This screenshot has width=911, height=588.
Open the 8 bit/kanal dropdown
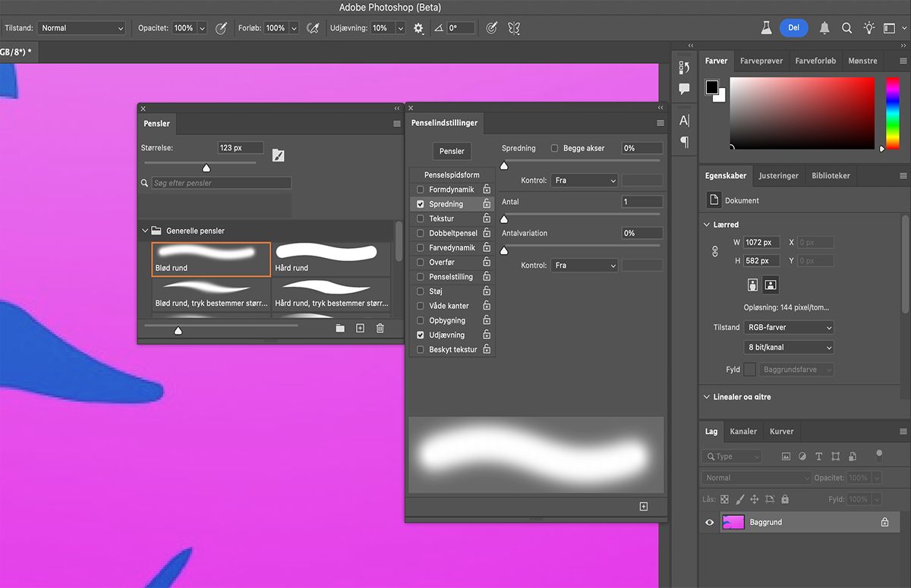(x=788, y=347)
